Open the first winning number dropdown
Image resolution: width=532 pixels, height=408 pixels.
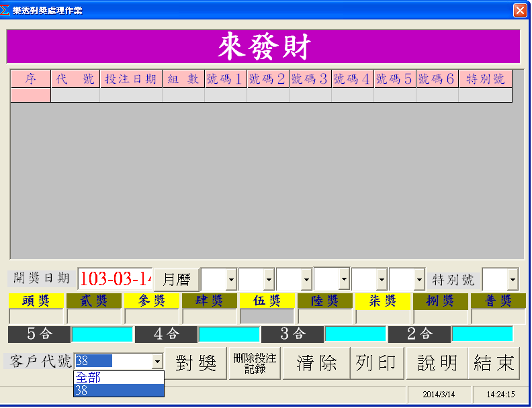[231, 280]
